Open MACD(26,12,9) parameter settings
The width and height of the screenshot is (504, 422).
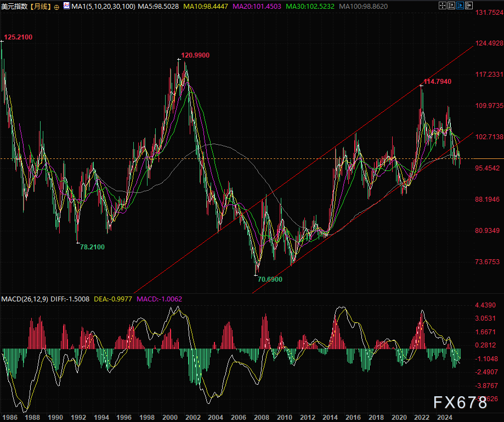(x=25, y=299)
